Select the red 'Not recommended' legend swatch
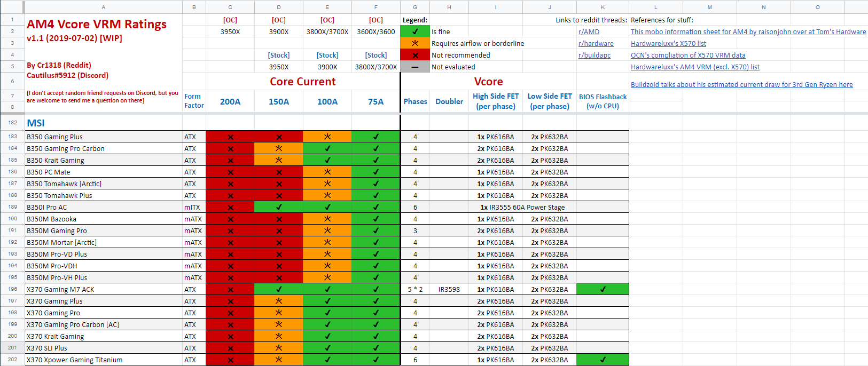 click(x=415, y=55)
